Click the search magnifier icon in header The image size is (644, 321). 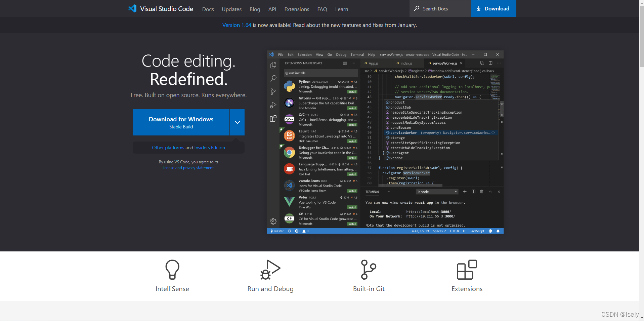pos(417,8)
